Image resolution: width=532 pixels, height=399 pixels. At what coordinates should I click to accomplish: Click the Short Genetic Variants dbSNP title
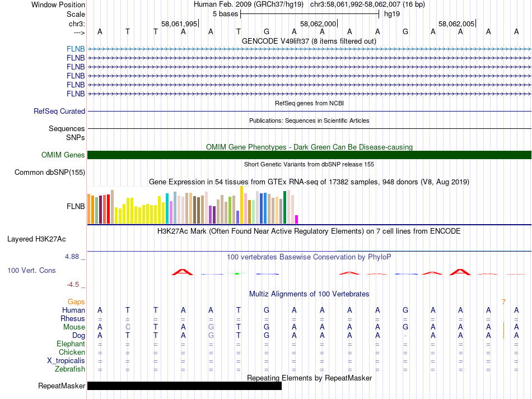coord(309,164)
